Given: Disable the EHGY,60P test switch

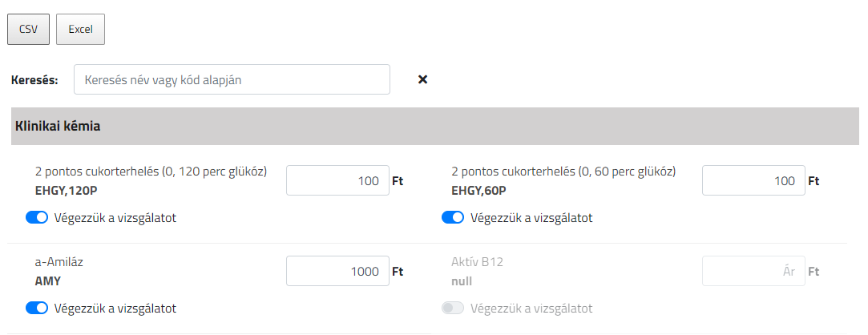Looking at the screenshot, I should (453, 217).
